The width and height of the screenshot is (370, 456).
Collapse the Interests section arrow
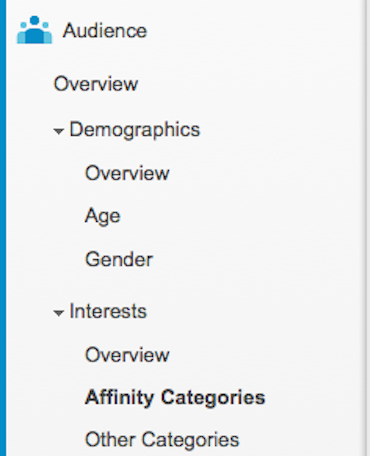[x=59, y=313]
